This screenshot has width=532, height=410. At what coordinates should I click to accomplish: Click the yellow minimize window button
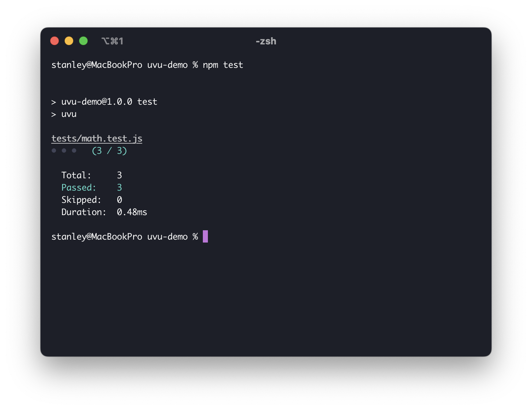click(x=69, y=41)
